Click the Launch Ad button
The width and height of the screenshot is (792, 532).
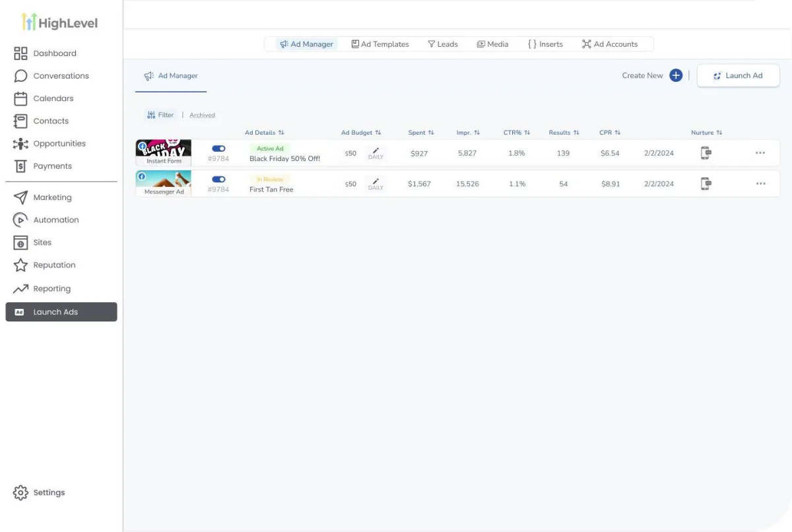coord(738,75)
